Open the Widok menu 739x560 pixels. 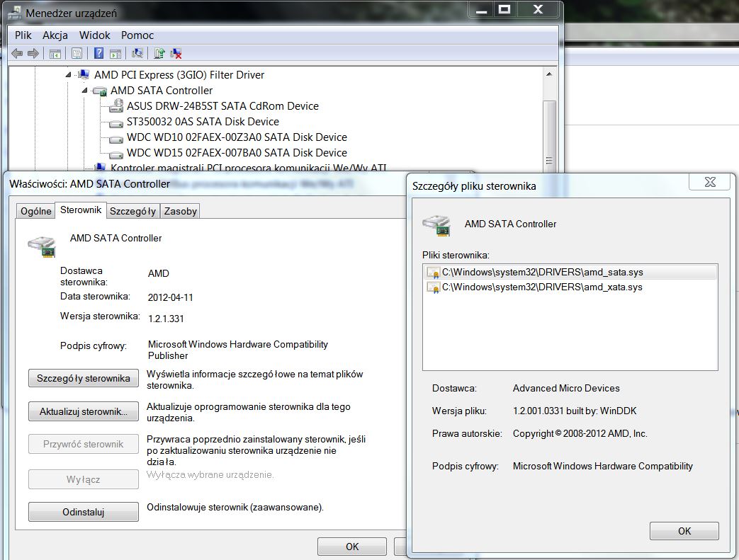(x=94, y=35)
